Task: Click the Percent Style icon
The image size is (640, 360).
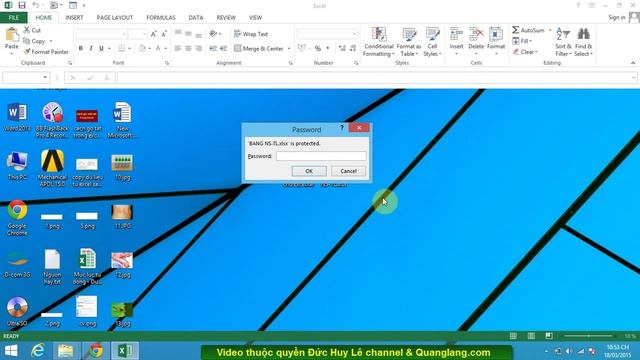Action: tap(318, 49)
